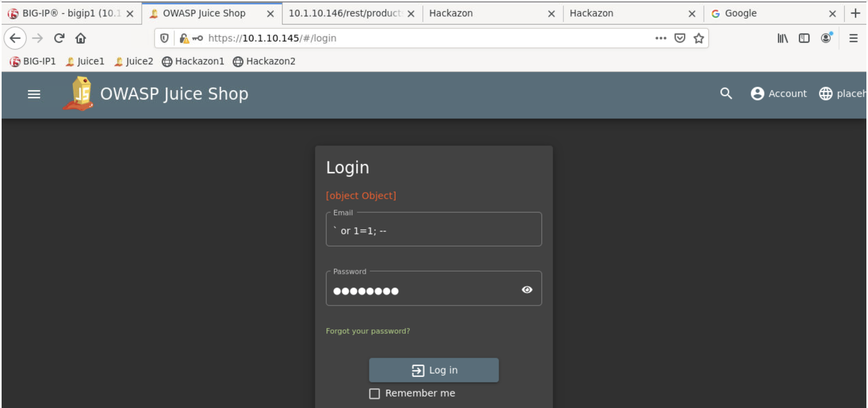Reload the current page

59,38
